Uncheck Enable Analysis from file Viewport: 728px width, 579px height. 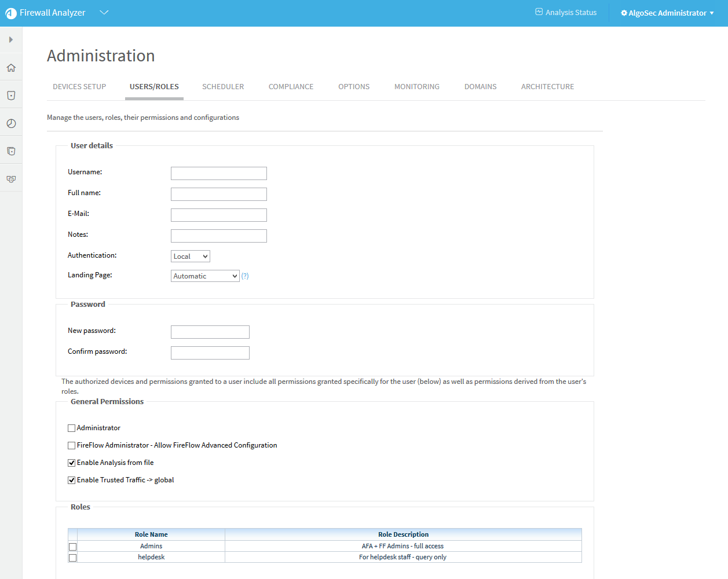tap(72, 463)
